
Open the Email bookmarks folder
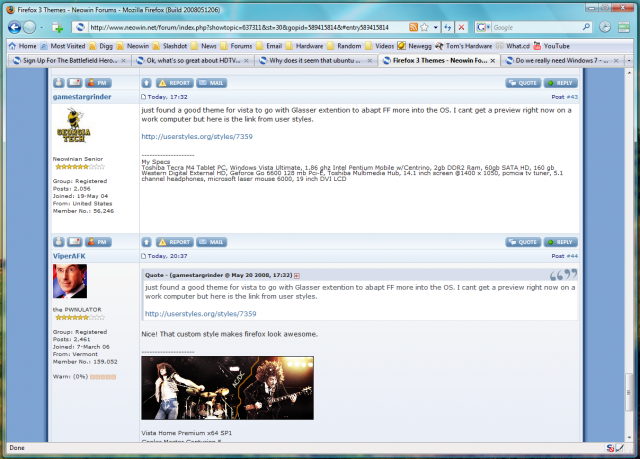tap(269, 46)
